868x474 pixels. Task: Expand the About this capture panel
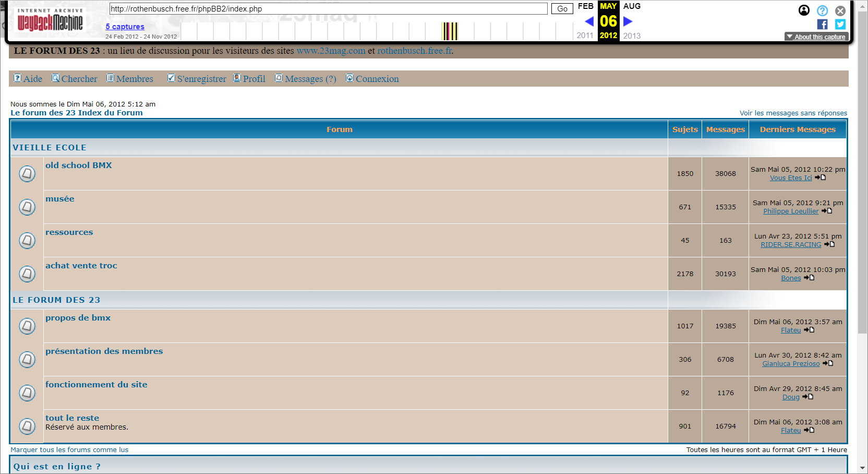[x=816, y=37]
